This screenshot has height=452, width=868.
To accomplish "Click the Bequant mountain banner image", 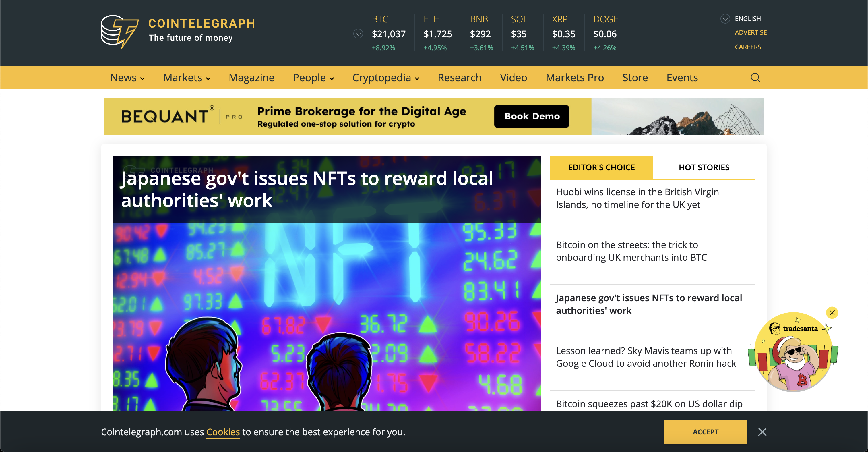I will [x=678, y=116].
